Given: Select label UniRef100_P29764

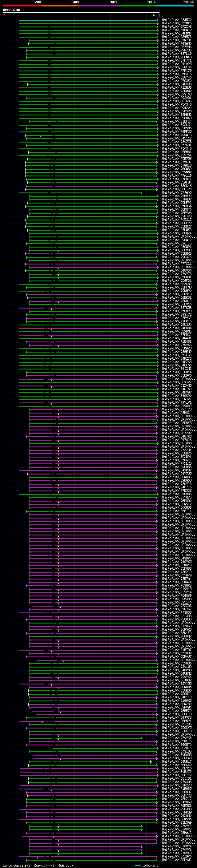Looking at the screenshot, I should coord(176,155).
